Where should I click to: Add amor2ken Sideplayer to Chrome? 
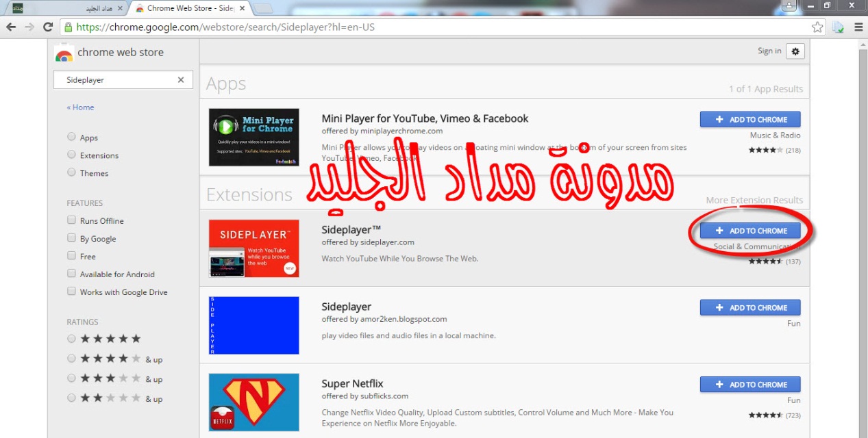coord(750,307)
